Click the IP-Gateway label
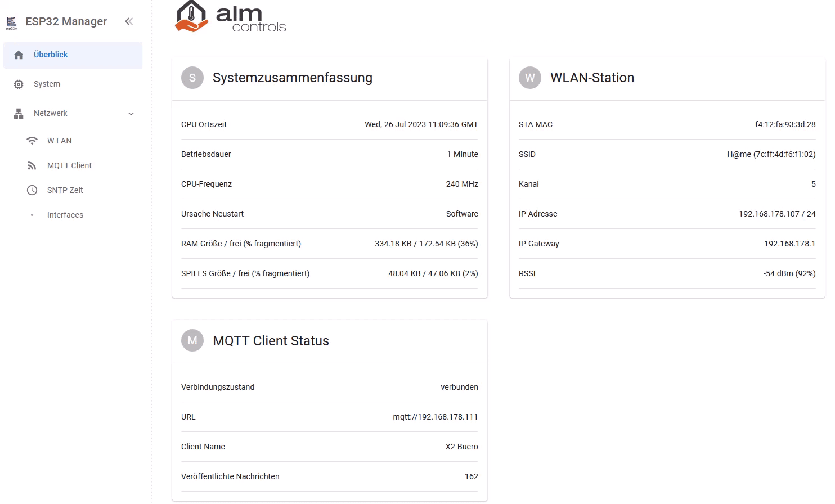 [x=539, y=244]
